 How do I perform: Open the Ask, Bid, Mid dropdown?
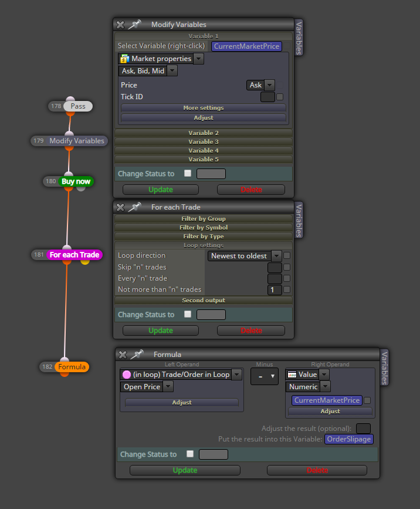(x=172, y=71)
